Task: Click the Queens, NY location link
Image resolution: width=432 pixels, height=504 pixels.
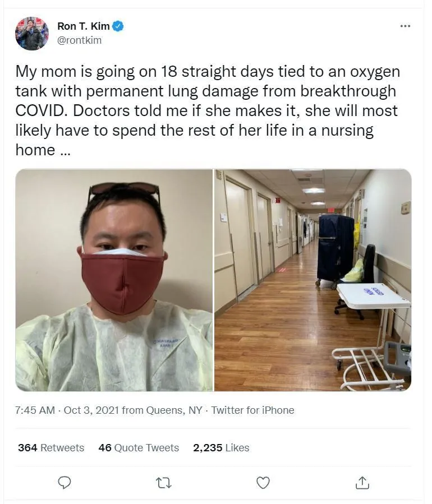Action: click(x=174, y=410)
